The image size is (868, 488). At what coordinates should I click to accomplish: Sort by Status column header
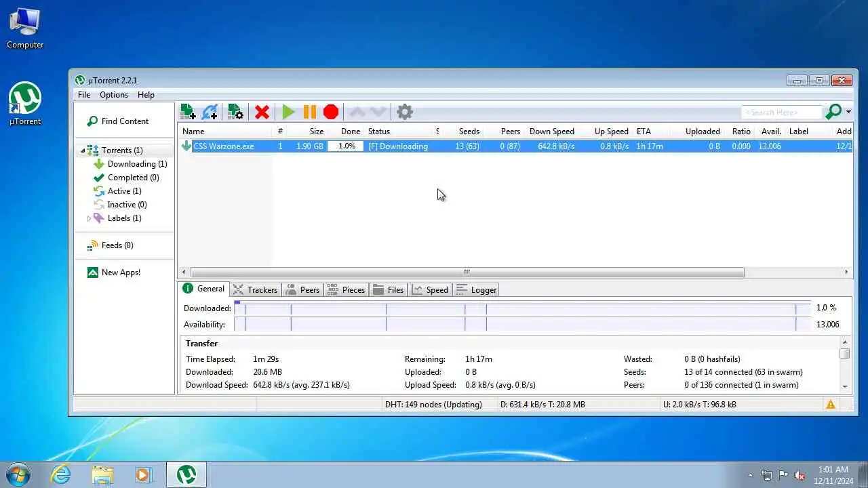point(399,131)
